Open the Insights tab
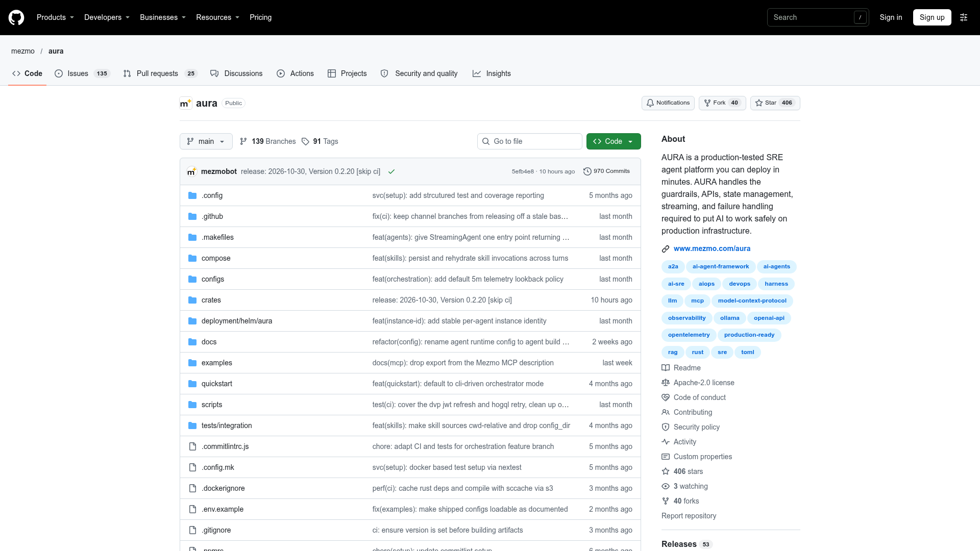 [492, 73]
